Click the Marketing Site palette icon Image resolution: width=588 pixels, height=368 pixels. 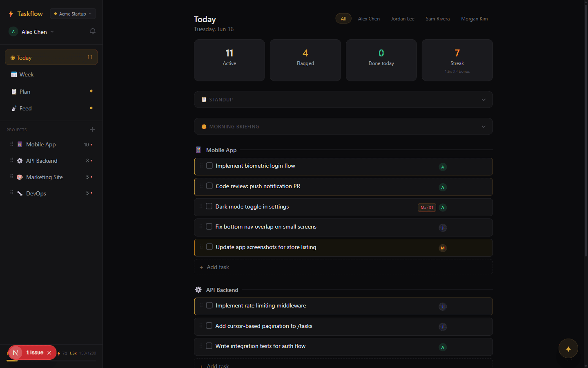(x=20, y=177)
